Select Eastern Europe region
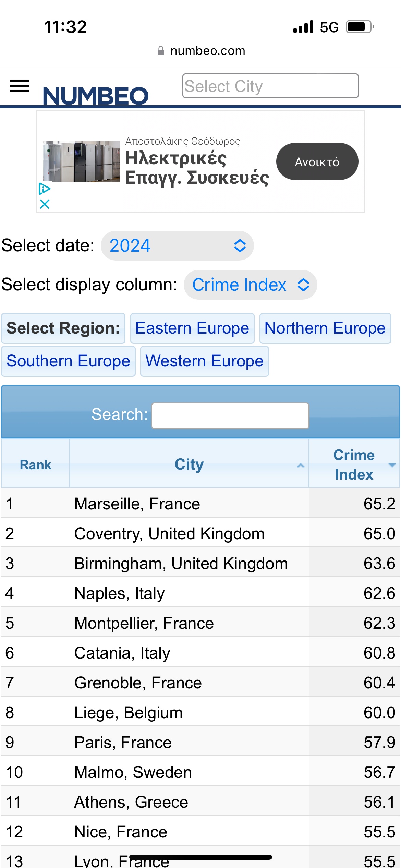This screenshot has height=868, width=401. click(192, 328)
